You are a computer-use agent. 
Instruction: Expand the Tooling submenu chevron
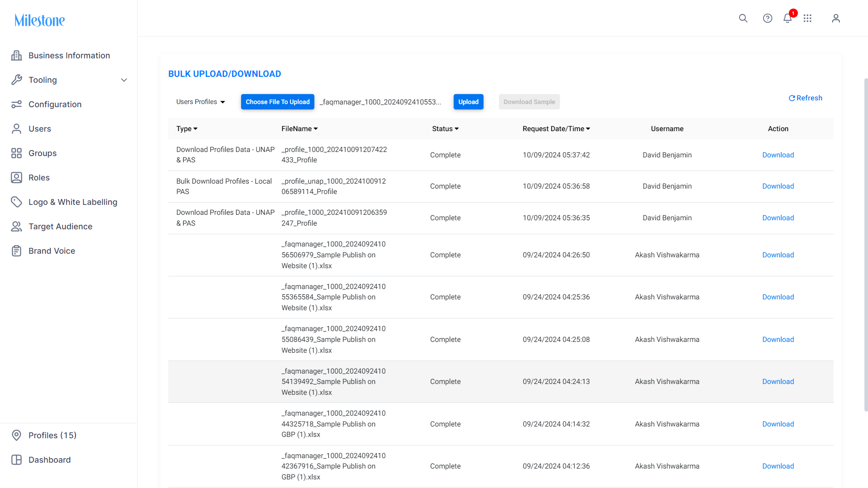coord(124,80)
